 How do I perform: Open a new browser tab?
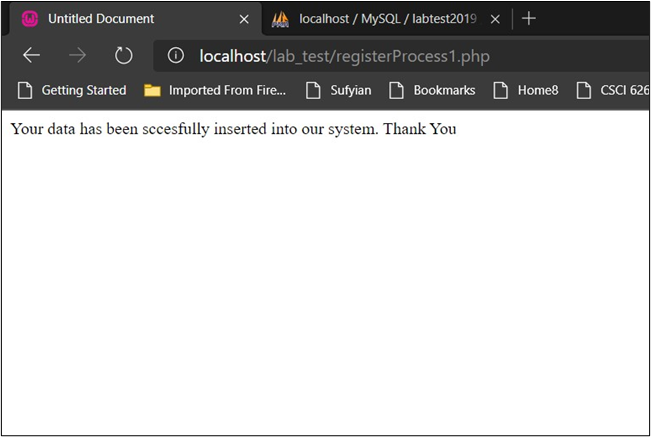coord(529,19)
